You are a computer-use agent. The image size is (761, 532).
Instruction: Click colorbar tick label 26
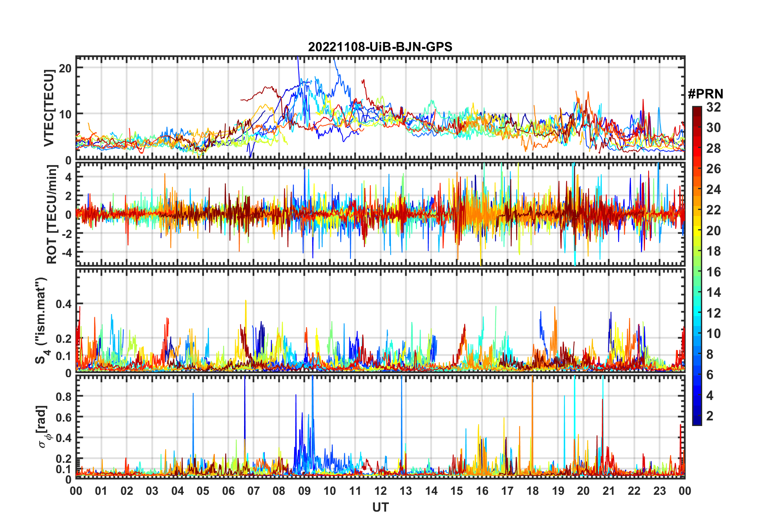tap(713, 169)
